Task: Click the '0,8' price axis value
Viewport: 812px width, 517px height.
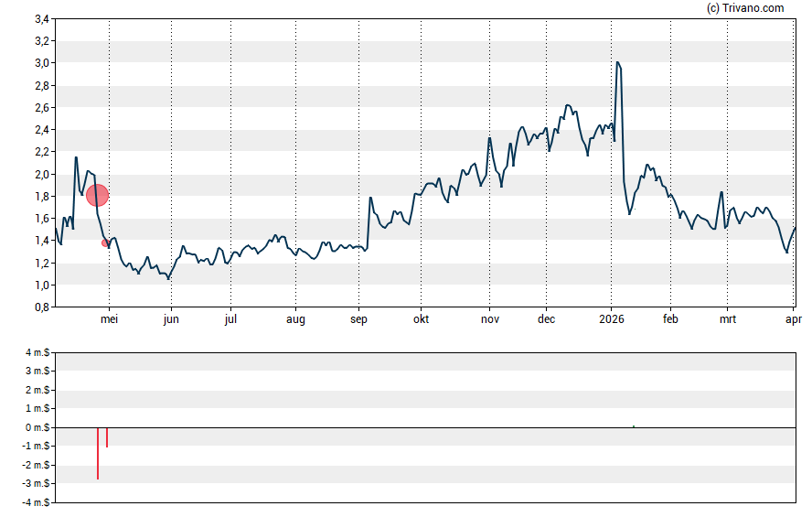Action: click(x=41, y=307)
